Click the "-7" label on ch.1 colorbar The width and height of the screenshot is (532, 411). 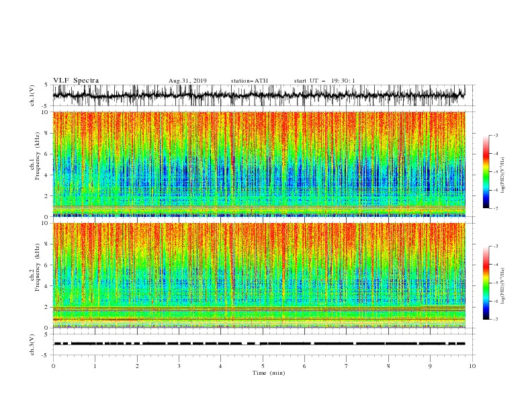(495, 208)
